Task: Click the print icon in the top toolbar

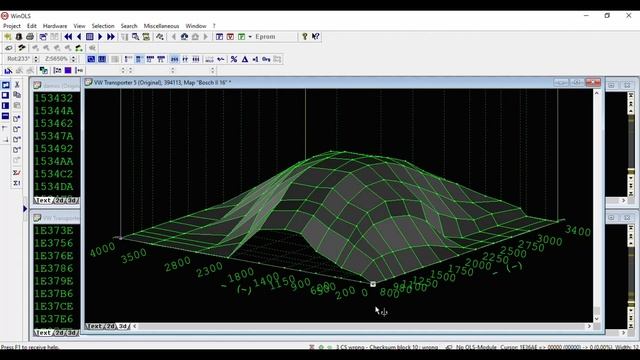Action: 30,37
